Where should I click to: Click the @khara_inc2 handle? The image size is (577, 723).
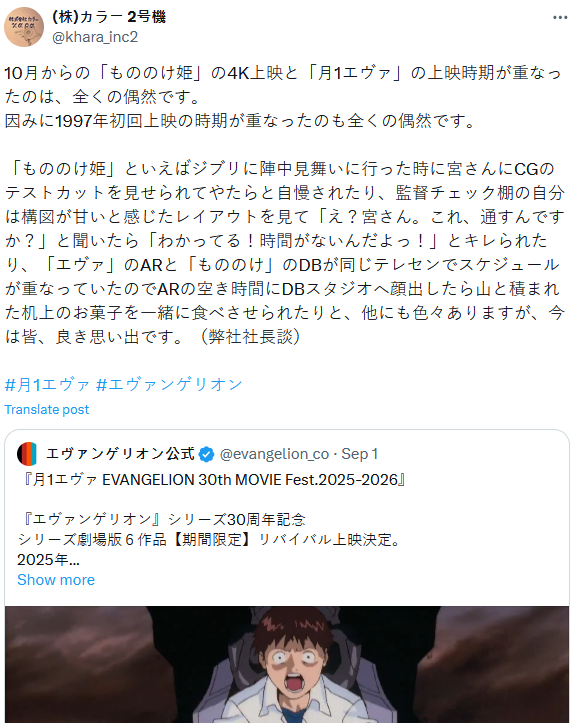95,37
